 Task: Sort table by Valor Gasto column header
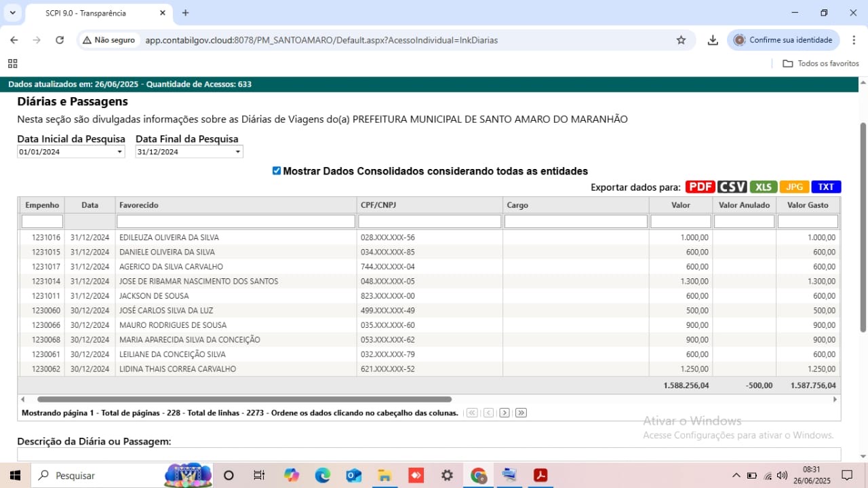807,205
